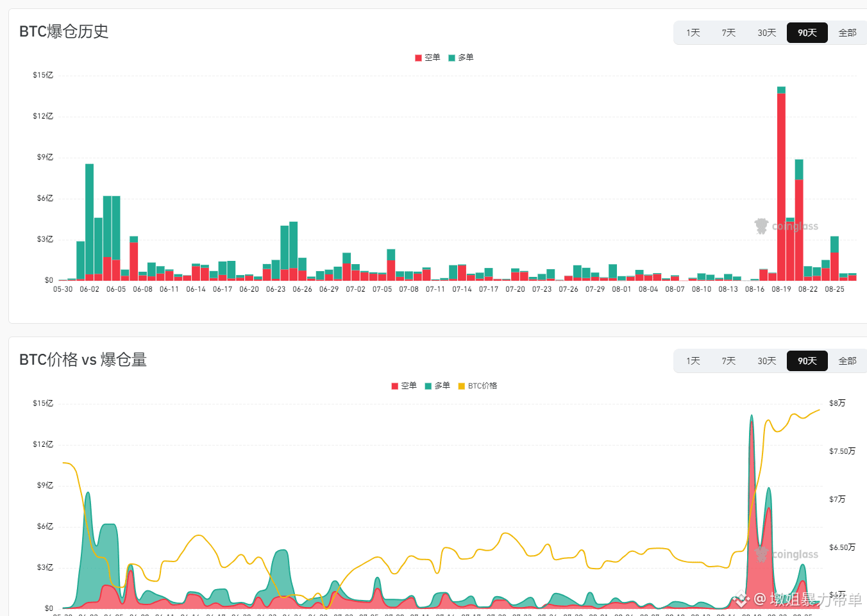
Task: Toggle 多单 series in BTC价格 vs 爆仓量 legend
Action: point(437,386)
